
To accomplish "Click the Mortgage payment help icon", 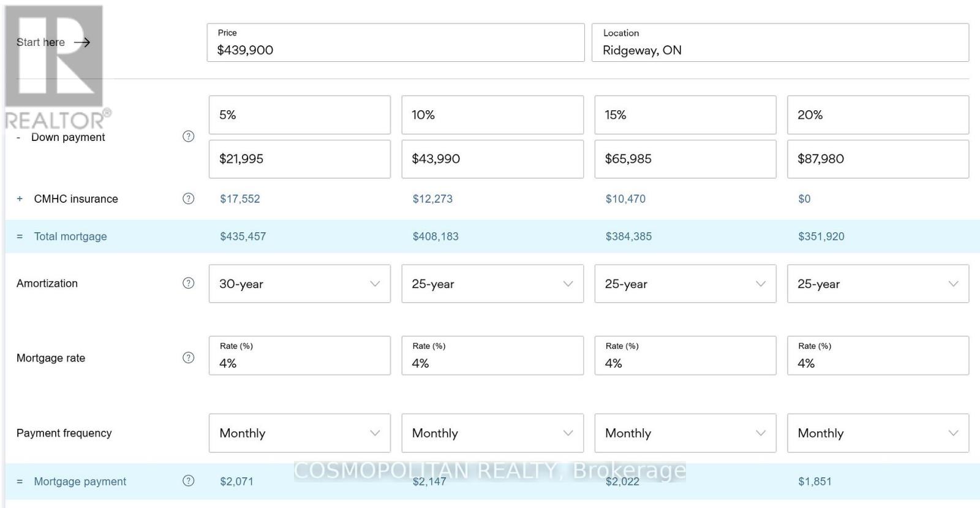I will click(x=188, y=481).
